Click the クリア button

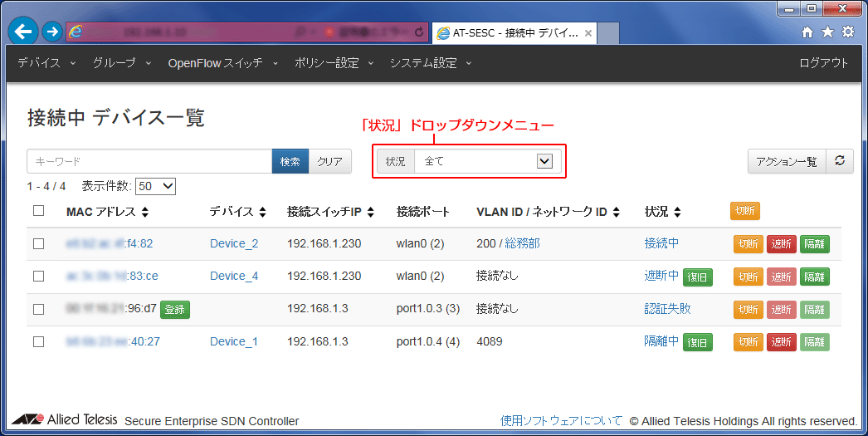tap(330, 161)
